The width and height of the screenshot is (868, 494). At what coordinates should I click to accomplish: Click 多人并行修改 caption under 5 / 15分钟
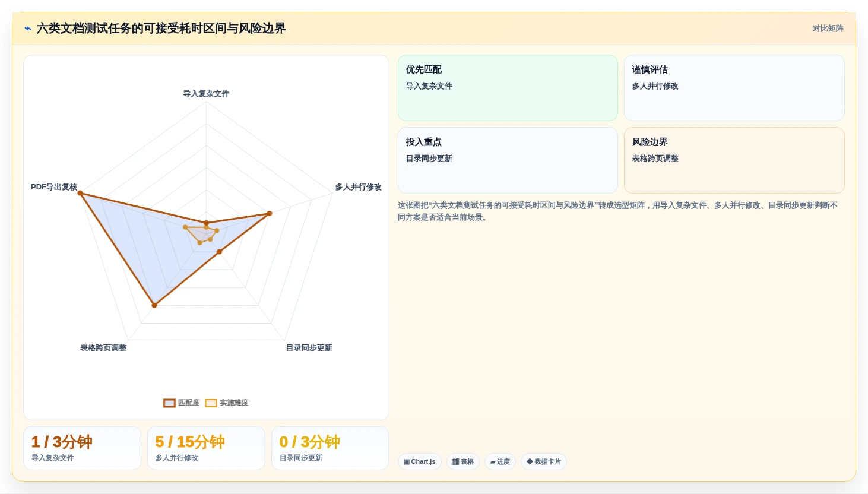[x=177, y=458]
